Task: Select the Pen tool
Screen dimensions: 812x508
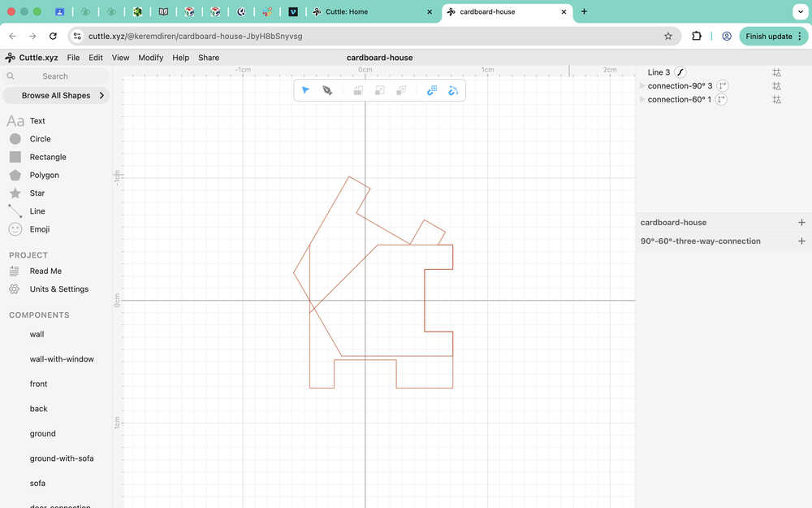Action: tap(327, 90)
